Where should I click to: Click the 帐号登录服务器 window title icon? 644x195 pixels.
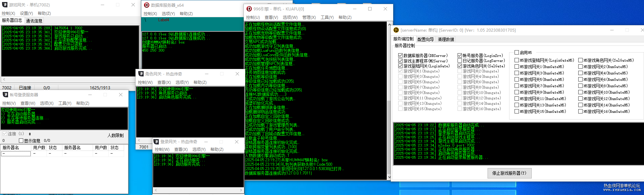pyautogui.click(x=5, y=95)
